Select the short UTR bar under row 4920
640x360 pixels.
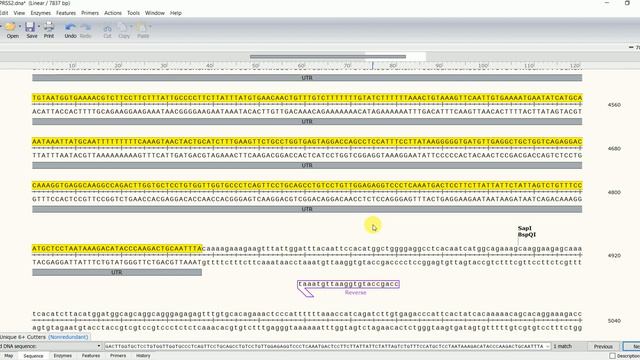(x=117, y=272)
